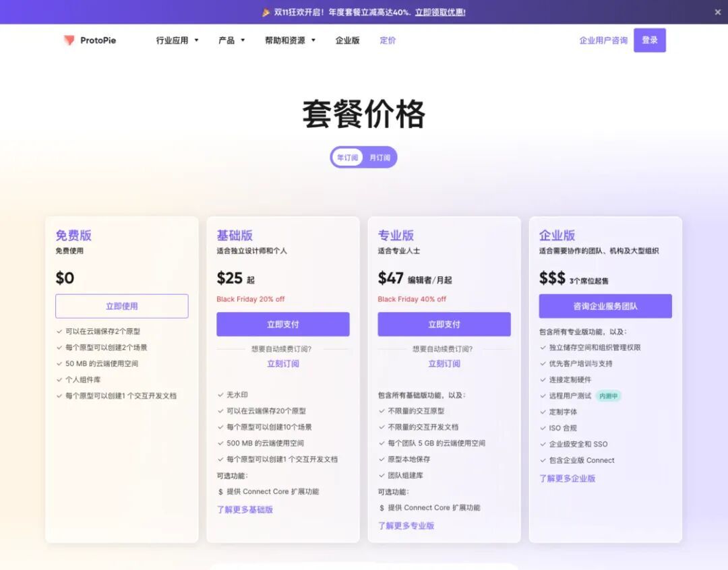This screenshot has height=570, width=728.
Task: Click checkmark beside 企业级安全和 SSO
Action: (543, 444)
